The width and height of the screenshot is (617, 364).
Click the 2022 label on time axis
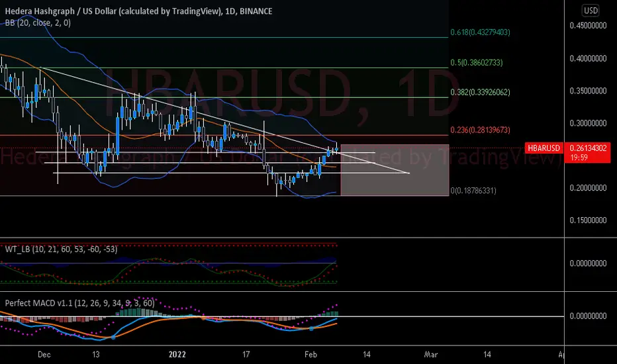click(x=177, y=355)
